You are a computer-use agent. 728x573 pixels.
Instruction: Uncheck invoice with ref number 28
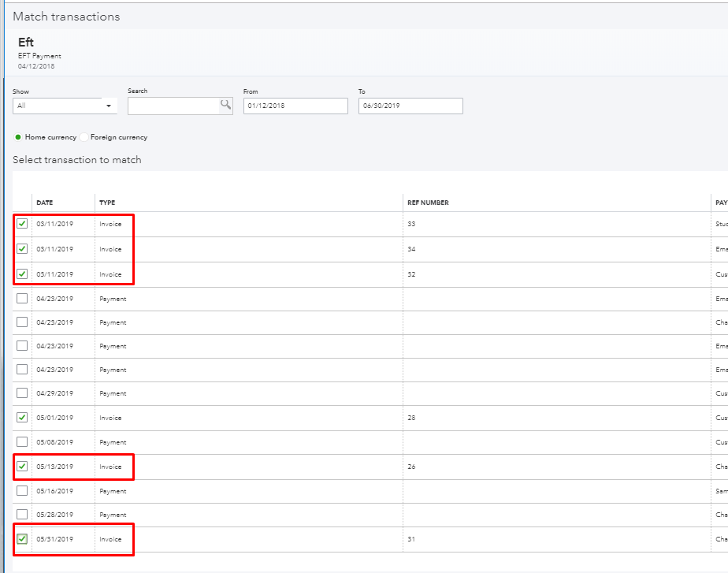[x=22, y=418]
